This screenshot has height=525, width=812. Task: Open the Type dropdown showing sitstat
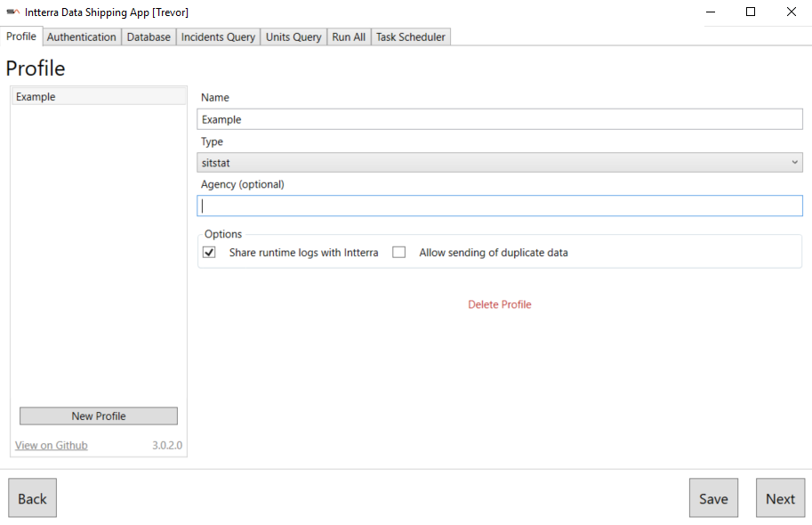pos(500,162)
